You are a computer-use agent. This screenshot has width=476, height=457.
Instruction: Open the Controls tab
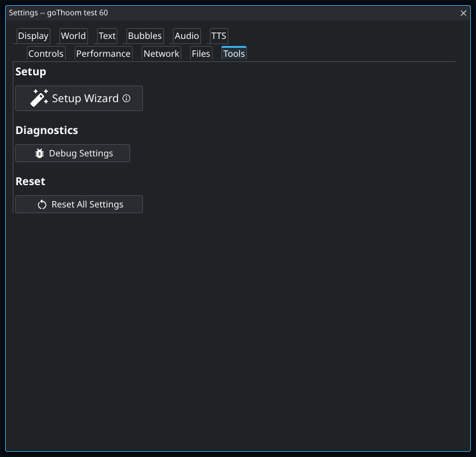46,54
